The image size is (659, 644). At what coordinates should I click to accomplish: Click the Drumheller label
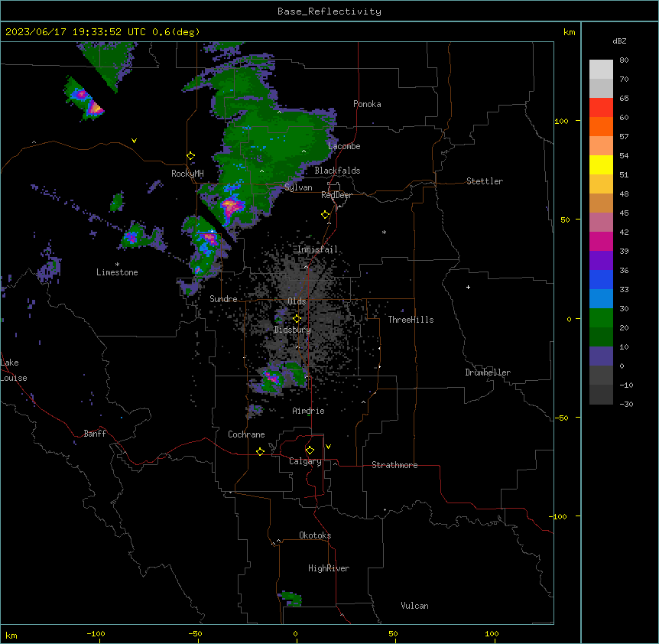(x=488, y=372)
